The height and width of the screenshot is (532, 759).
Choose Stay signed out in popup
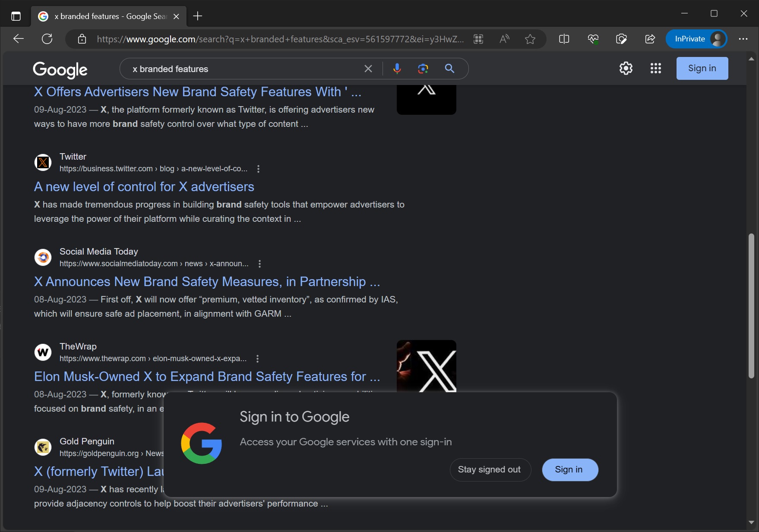click(490, 470)
